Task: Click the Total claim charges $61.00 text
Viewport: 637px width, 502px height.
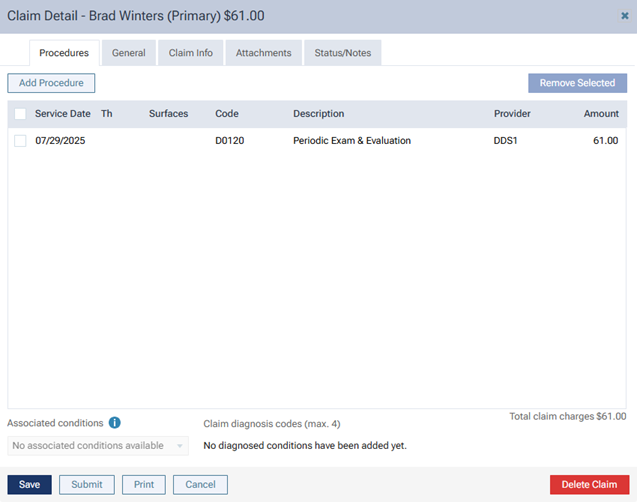Action: [x=568, y=416]
